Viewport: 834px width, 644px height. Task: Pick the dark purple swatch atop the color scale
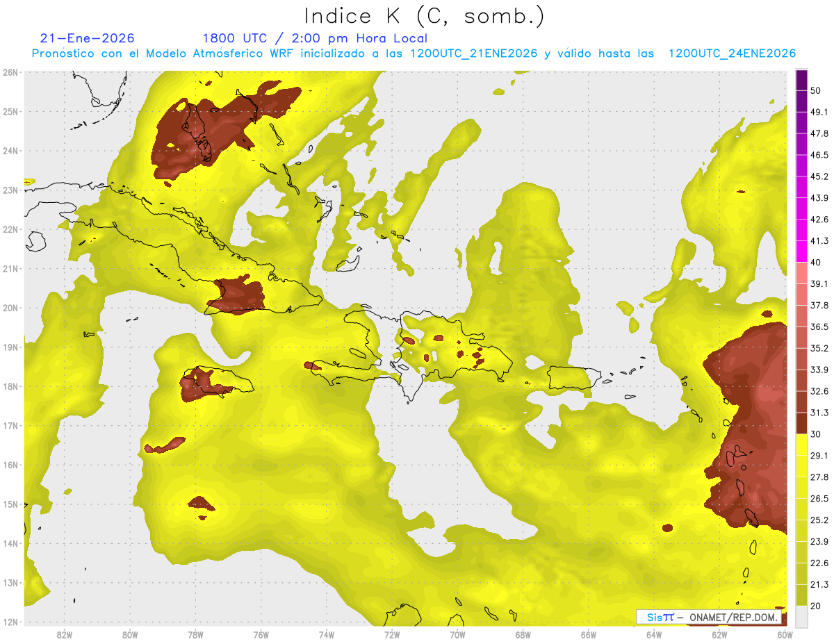[801, 80]
